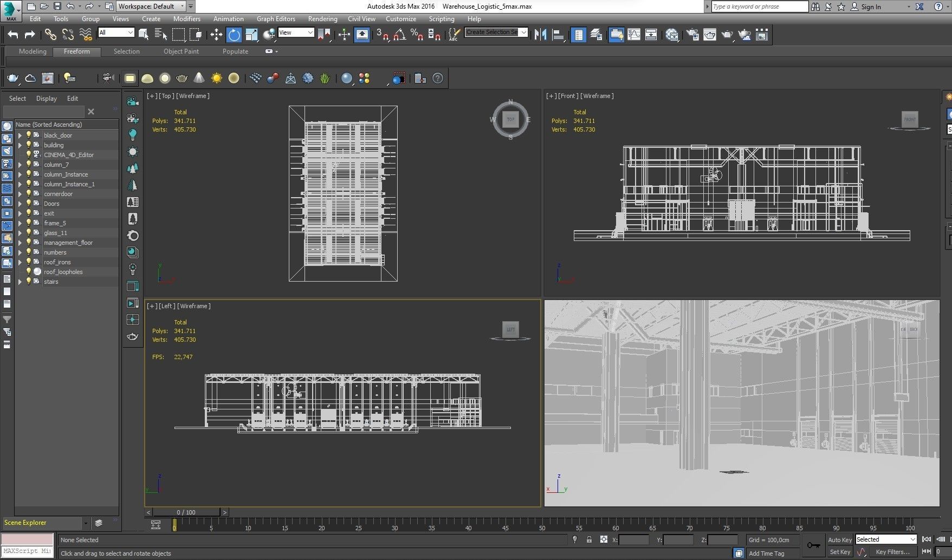
Task: Open the Rendered Frame Window
Action: pyautogui.click(x=710, y=35)
